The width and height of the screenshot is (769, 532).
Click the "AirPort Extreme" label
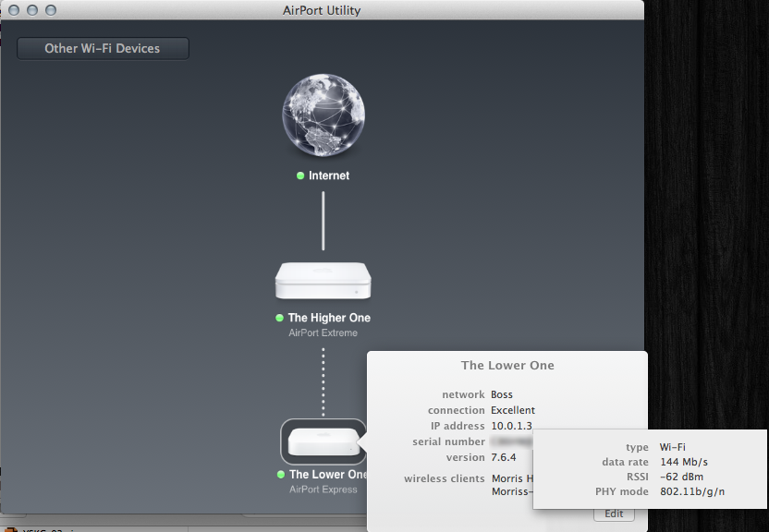323,333
